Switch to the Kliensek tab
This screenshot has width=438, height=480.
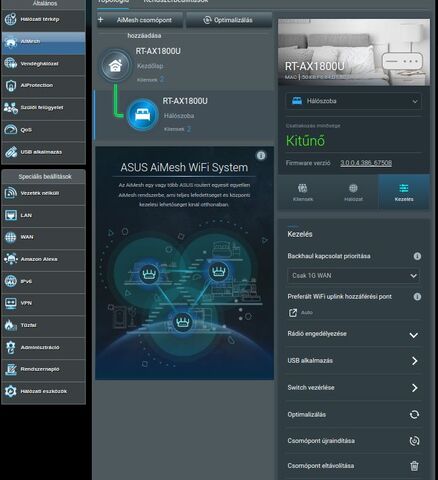(x=303, y=192)
